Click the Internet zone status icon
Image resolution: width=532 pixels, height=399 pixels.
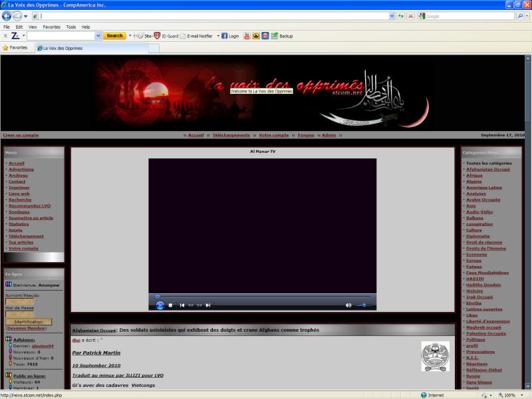[424, 395]
